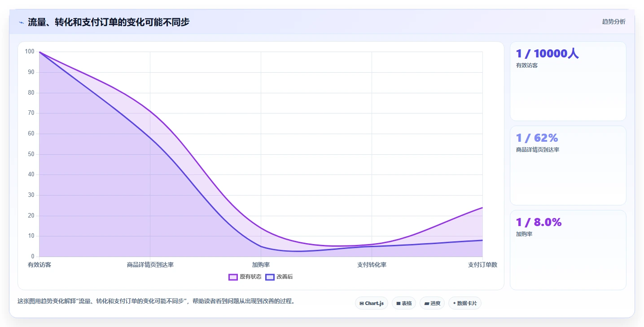Toggle the 原有状态 legend item
This screenshot has height=327, width=644.
245,277
